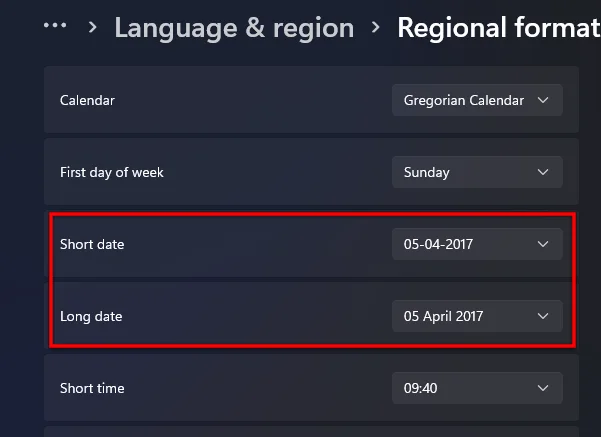This screenshot has width=601, height=437.
Task: Click the Short time setting label
Action: click(92, 388)
